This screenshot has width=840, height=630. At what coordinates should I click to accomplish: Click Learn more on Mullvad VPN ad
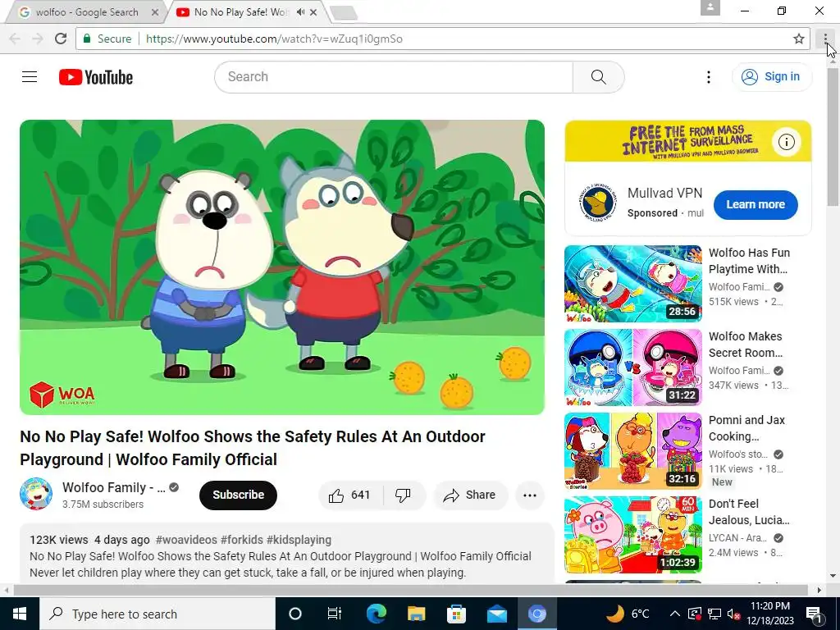pos(756,204)
